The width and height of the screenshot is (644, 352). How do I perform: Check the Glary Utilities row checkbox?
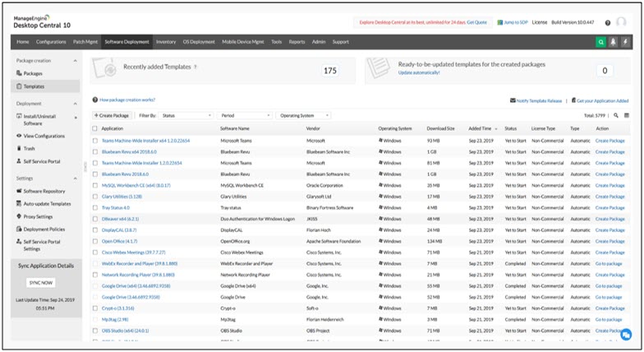coord(95,197)
